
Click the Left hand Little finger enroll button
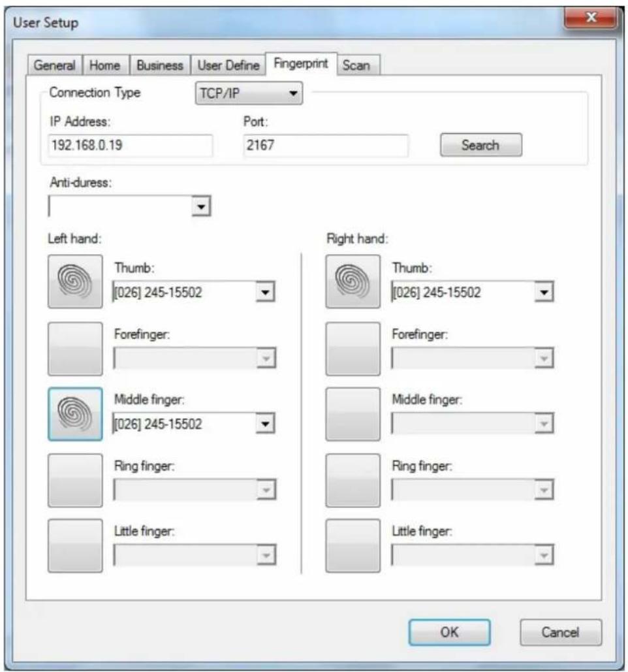pyautogui.click(x=75, y=545)
